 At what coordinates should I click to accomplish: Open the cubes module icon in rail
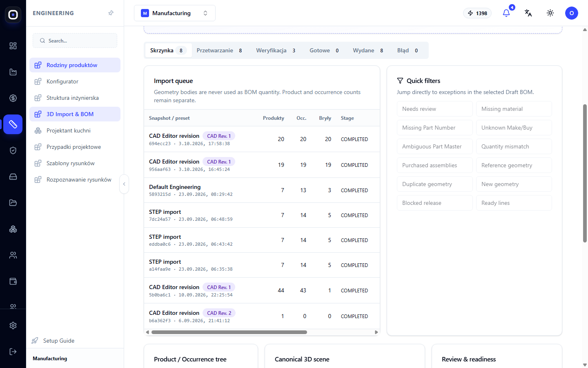click(x=13, y=229)
